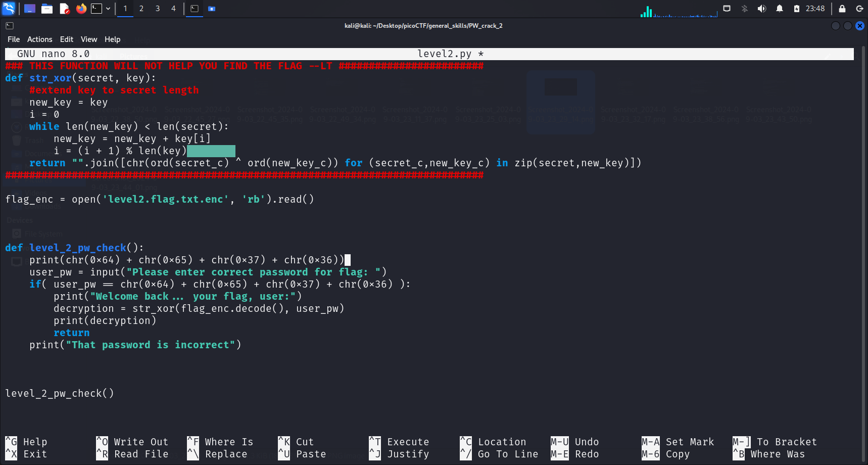Image resolution: width=868 pixels, height=465 pixels.
Task: Click the terminal window taskbar button
Action: 195,9
